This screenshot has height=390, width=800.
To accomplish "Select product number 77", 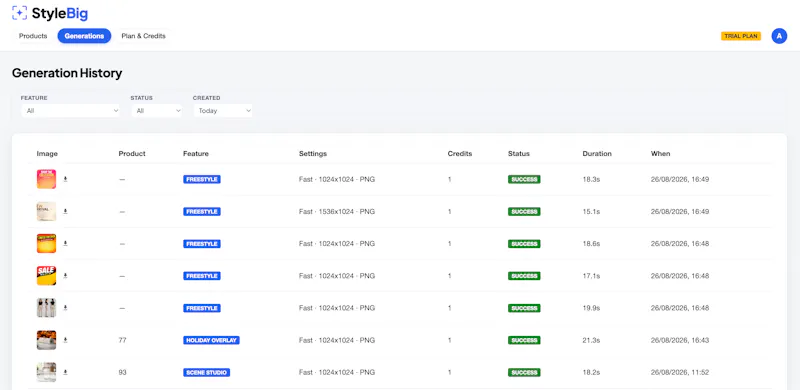I will pos(122,340).
